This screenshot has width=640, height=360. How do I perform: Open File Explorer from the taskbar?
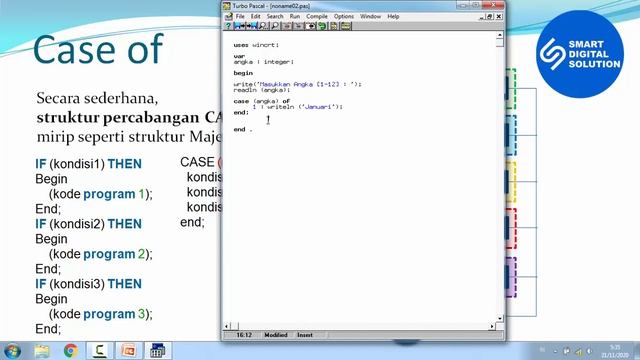(42, 351)
